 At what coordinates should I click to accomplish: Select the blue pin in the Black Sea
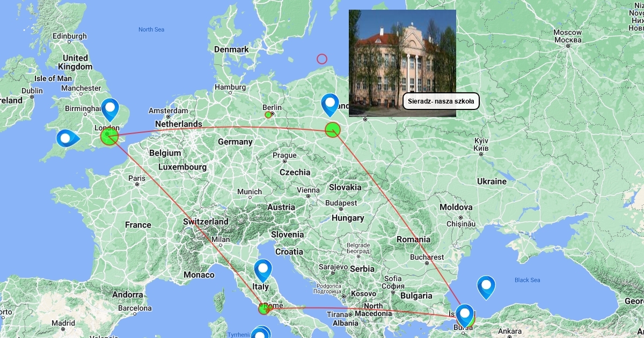(486, 288)
